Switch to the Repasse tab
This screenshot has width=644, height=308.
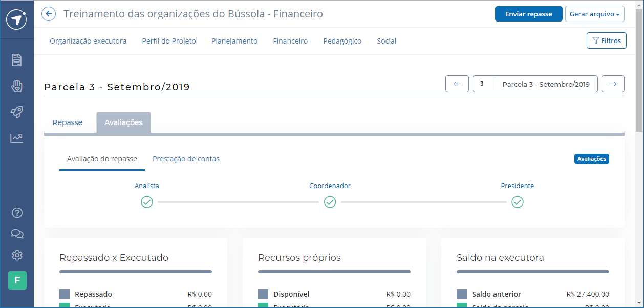68,122
